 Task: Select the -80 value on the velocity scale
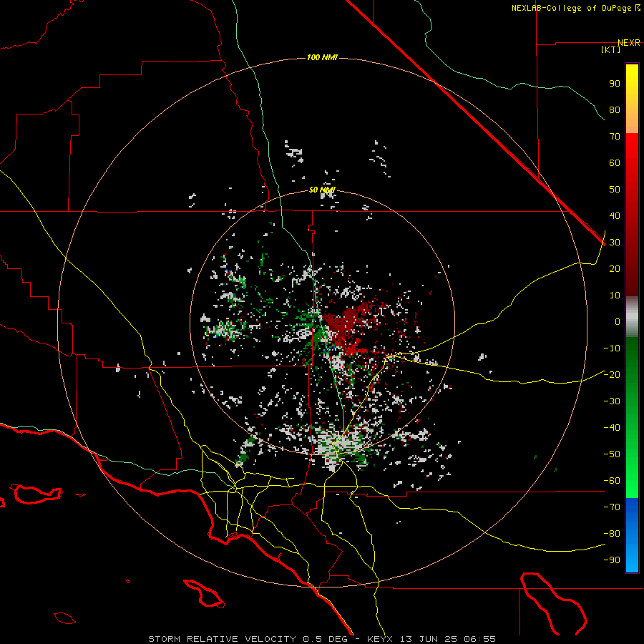(x=612, y=534)
